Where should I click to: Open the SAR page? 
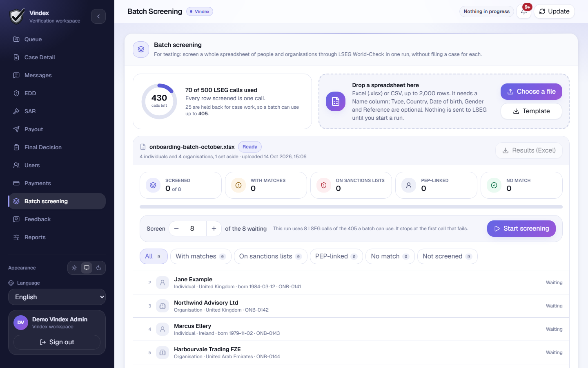pyautogui.click(x=57, y=111)
